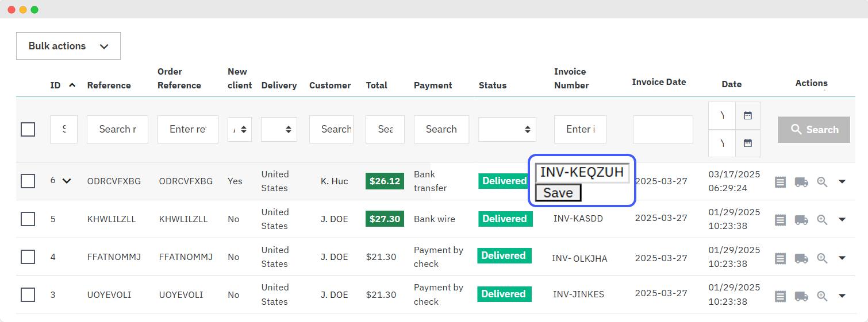The width and height of the screenshot is (868, 322).
Task: Expand the row chevron beside ID 6
Action: (67, 181)
